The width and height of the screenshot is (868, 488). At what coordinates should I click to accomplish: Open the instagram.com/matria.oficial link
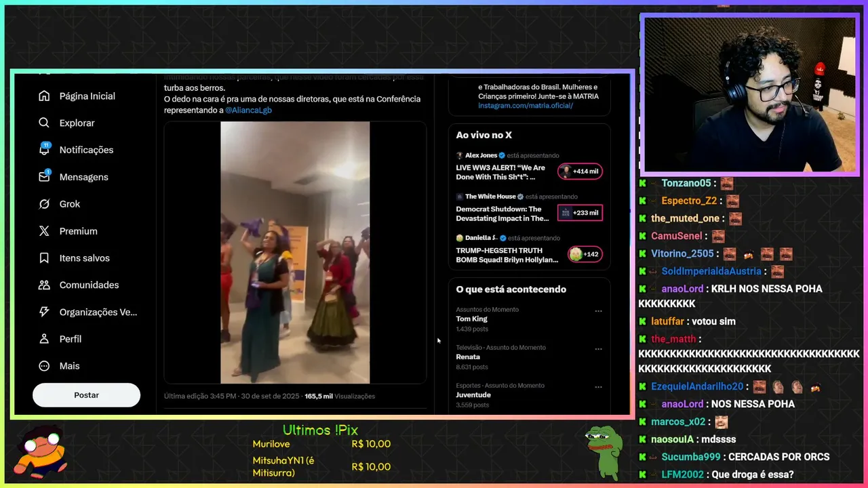point(526,106)
